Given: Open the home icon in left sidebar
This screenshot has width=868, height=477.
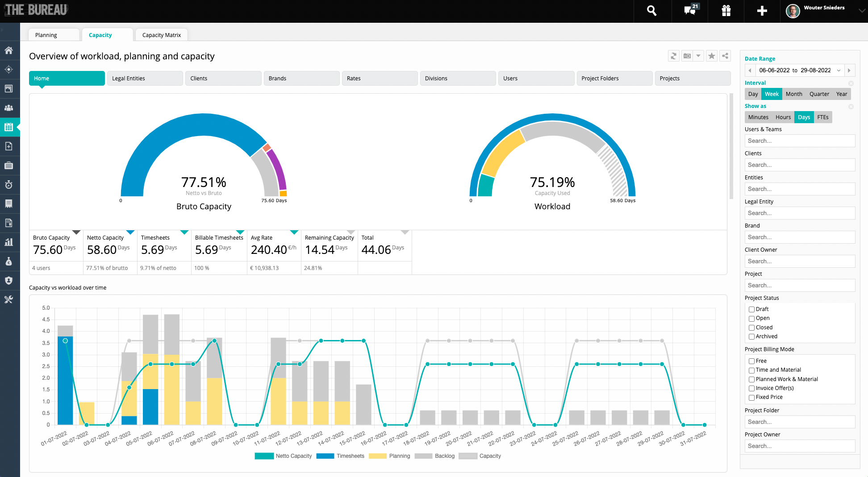Looking at the screenshot, I should [9, 50].
